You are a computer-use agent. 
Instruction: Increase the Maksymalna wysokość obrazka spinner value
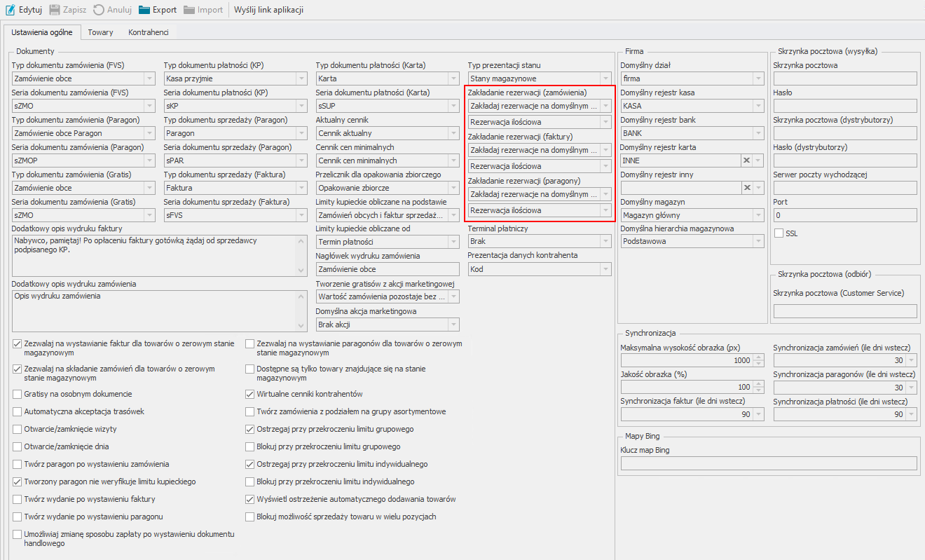pyautogui.click(x=758, y=357)
